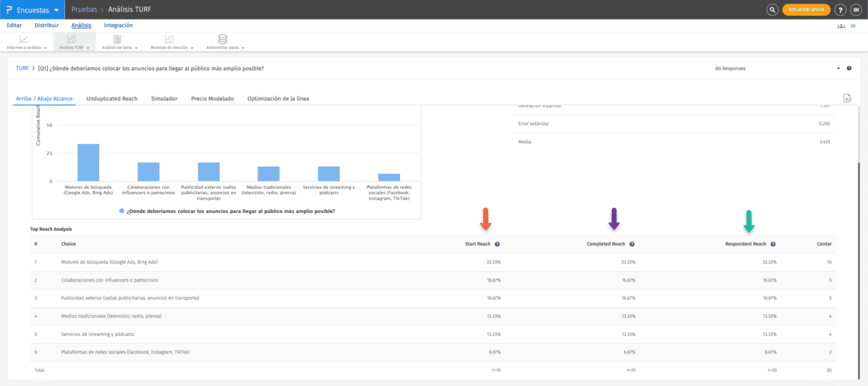Show the Respondent Reach help tooltip icon
Image resolution: width=868 pixels, height=386 pixels.
tap(773, 245)
